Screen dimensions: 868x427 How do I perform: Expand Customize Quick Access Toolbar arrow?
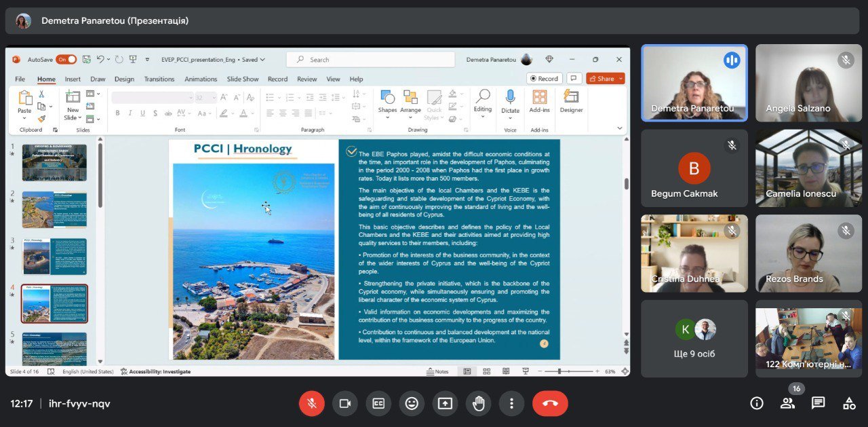tap(147, 60)
